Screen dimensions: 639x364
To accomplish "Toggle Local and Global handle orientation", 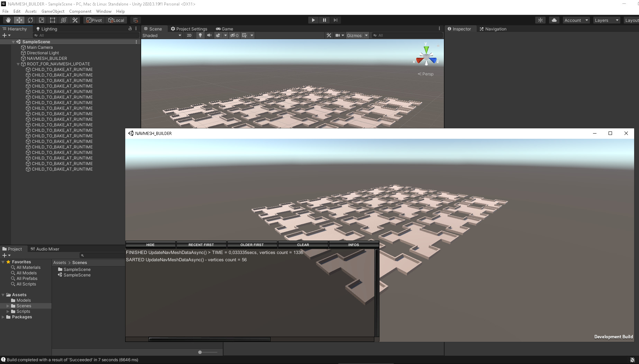I will point(116,20).
